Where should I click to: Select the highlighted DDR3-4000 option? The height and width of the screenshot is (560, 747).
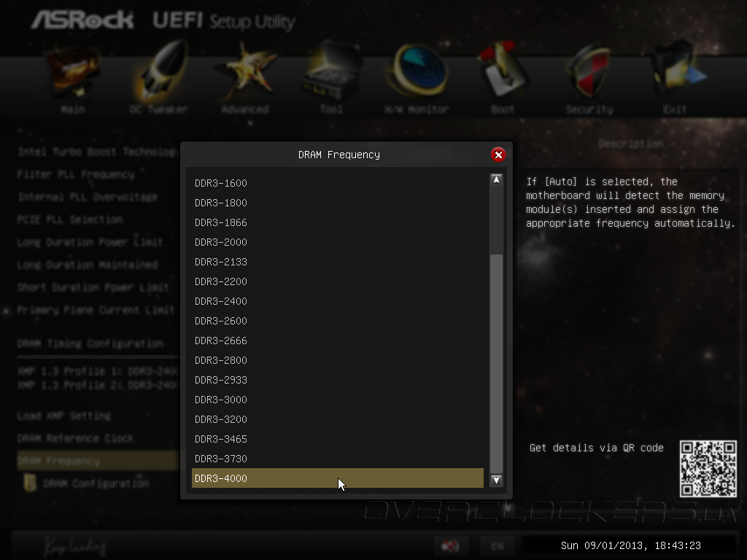coord(337,478)
